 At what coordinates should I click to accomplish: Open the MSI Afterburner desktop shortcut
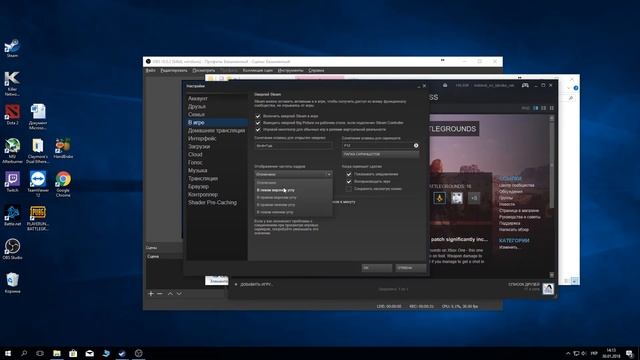[12, 151]
